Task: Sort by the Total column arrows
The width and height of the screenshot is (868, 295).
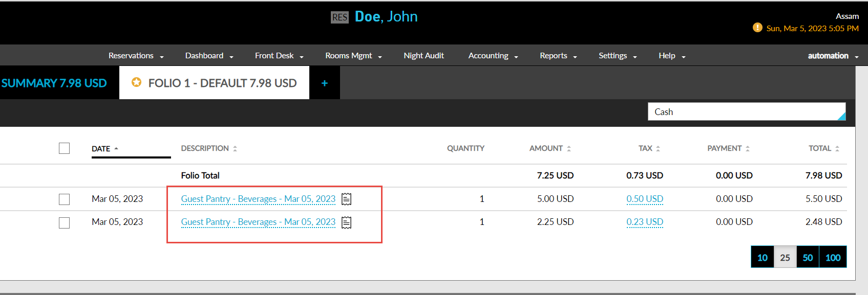Action: [837, 148]
